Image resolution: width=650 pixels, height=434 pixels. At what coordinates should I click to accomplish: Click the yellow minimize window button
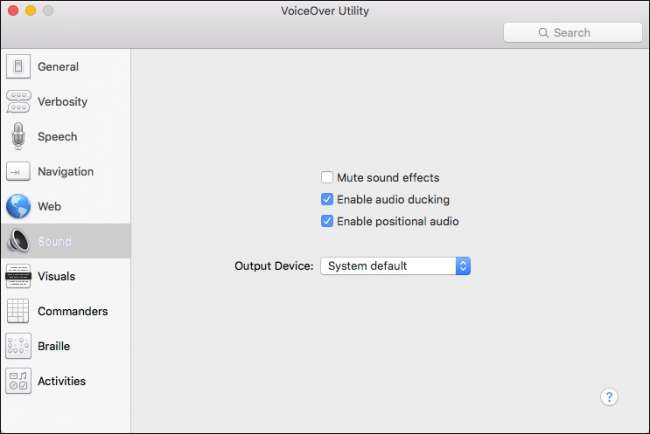pyautogui.click(x=31, y=10)
